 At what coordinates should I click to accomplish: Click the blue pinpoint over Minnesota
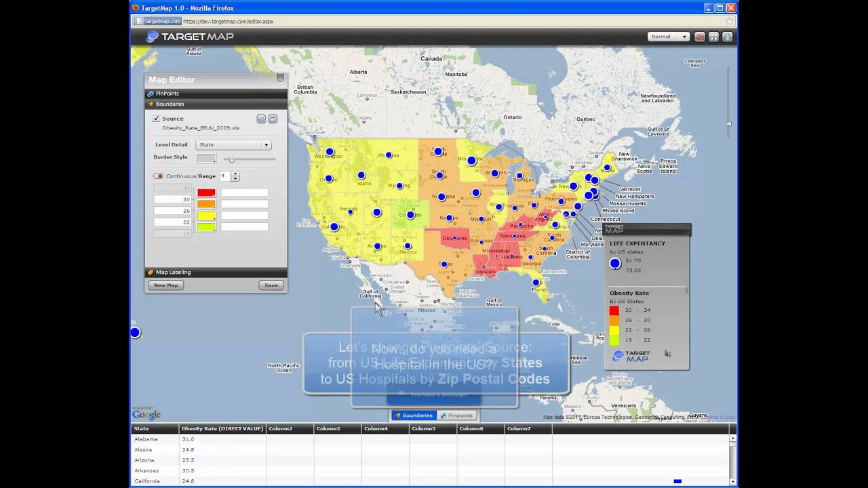(471, 161)
